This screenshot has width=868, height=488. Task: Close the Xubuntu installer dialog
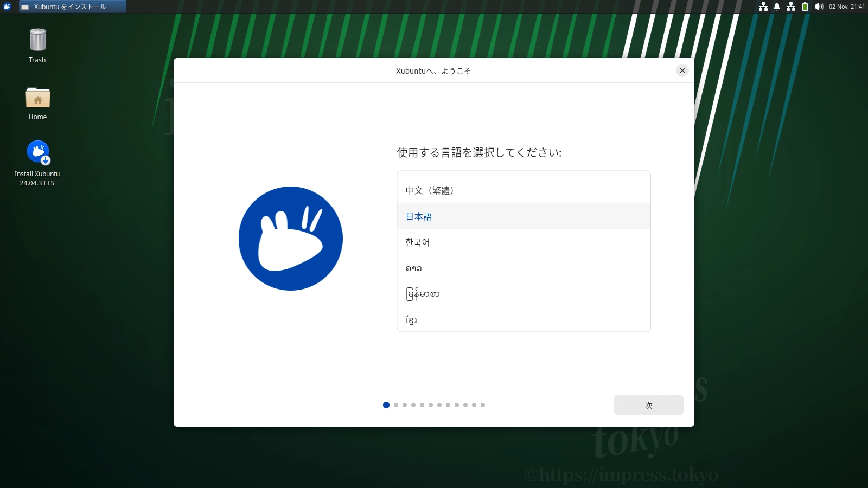[682, 70]
